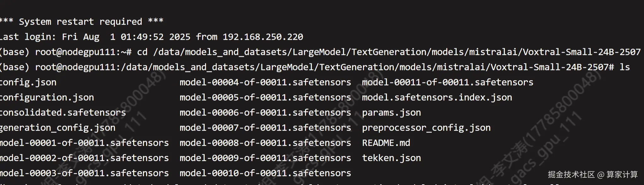This screenshot has height=185, width=644.
Task: Click params.json filename
Action: click(391, 113)
